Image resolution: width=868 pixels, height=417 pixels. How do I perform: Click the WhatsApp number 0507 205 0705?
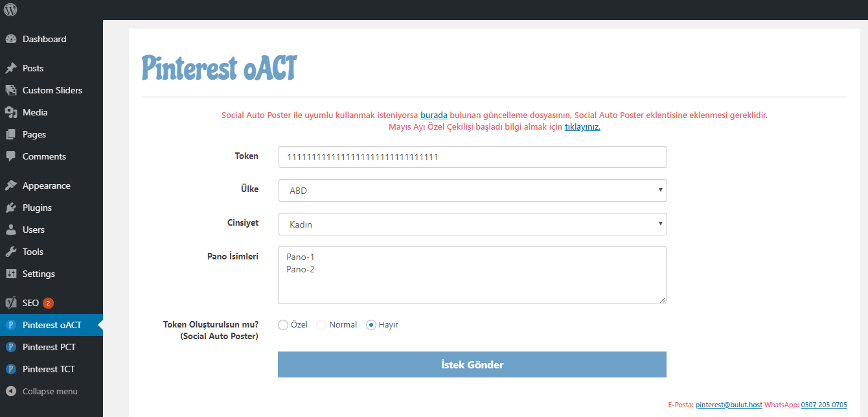824,405
